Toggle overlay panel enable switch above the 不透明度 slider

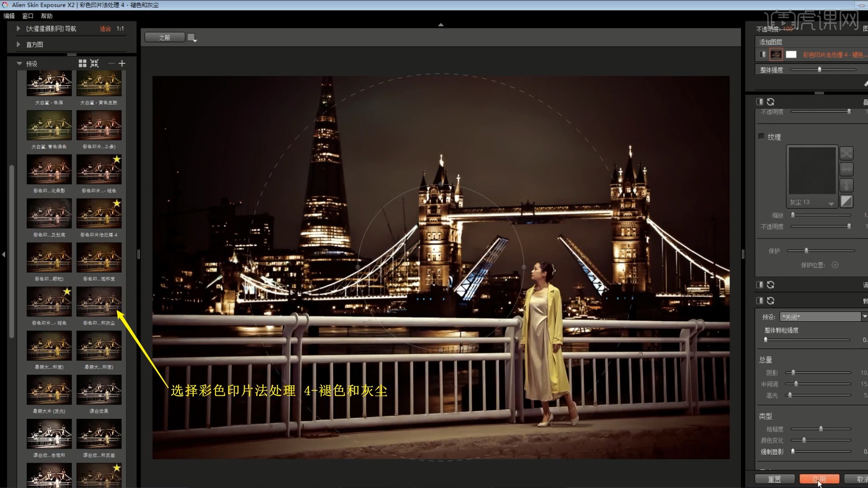click(760, 102)
